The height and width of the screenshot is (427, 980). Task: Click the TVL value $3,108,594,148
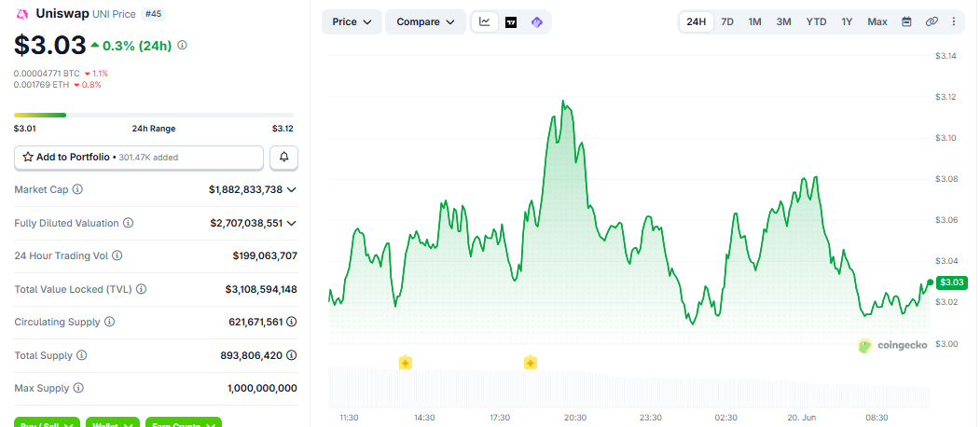coord(261,289)
